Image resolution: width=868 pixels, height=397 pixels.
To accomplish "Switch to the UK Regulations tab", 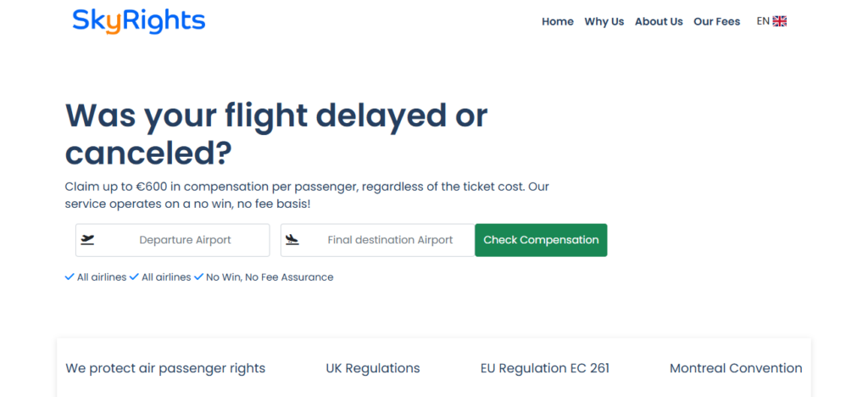I will tap(373, 368).
